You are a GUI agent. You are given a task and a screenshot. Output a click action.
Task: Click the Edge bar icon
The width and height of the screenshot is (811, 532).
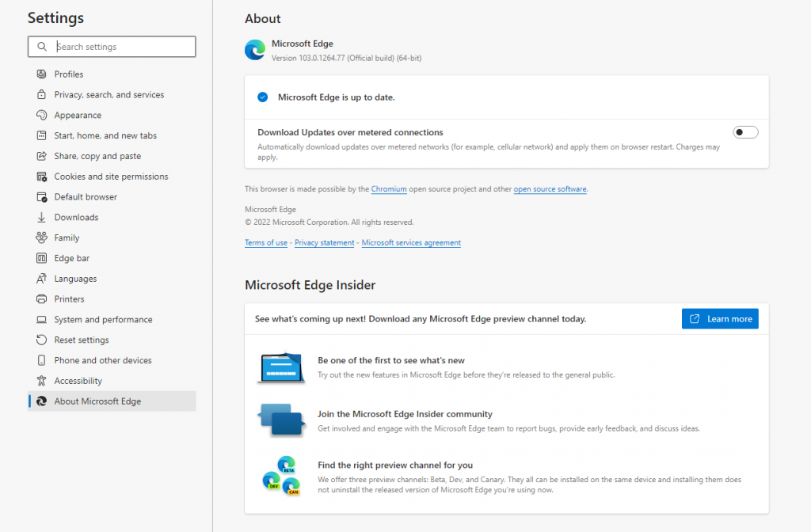pos(41,258)
